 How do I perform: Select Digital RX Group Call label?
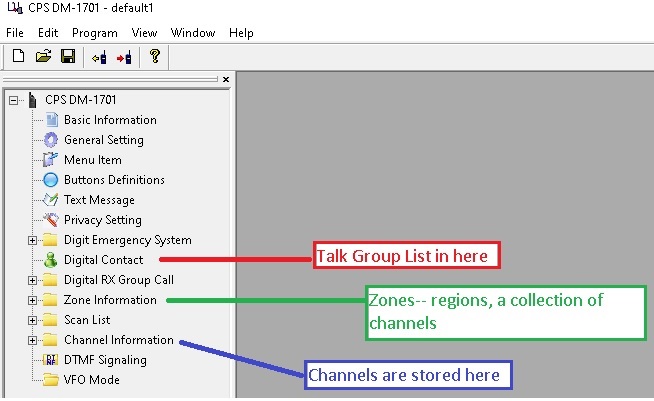[x=119, y=280]
